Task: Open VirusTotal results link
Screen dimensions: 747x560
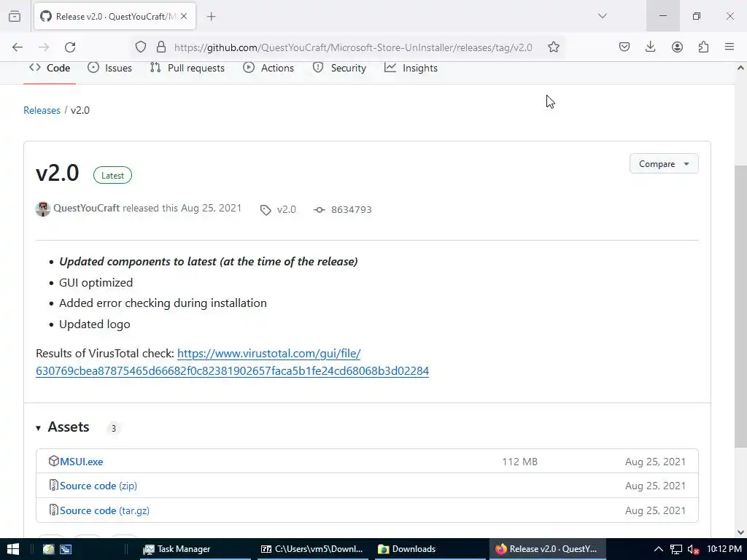Action: point(233,362)
